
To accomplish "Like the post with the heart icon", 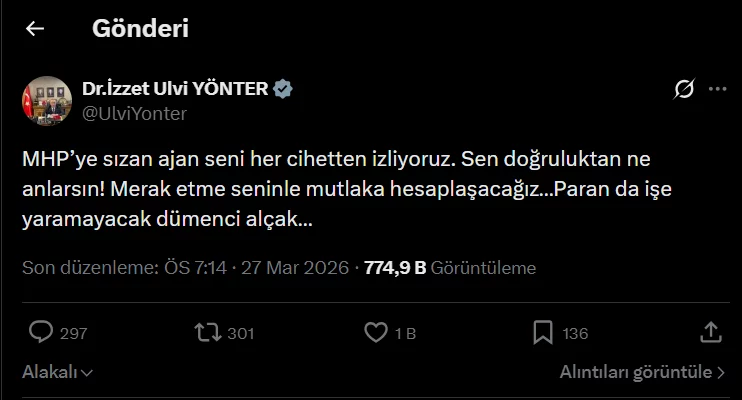I will point(376,332).
